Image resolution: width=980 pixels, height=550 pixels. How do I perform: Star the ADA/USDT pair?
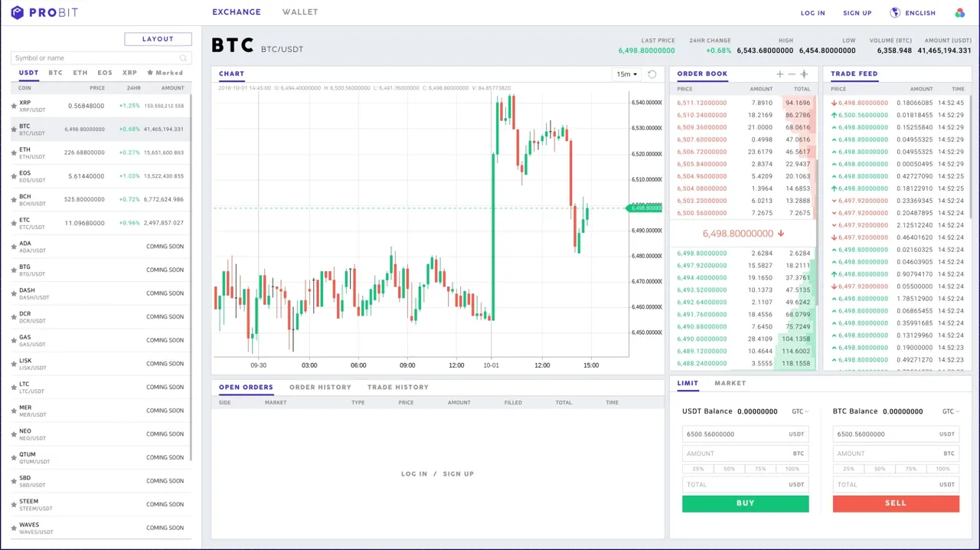pos(14,247)
